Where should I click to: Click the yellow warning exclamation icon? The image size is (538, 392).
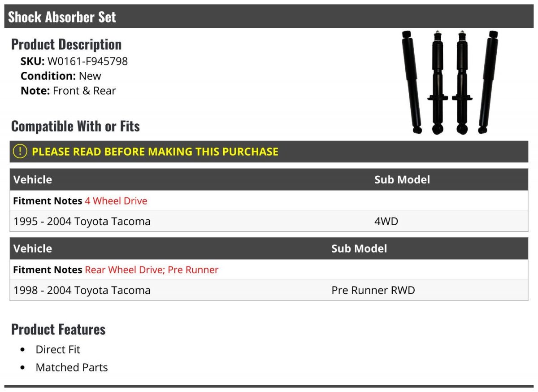point(20,151)
